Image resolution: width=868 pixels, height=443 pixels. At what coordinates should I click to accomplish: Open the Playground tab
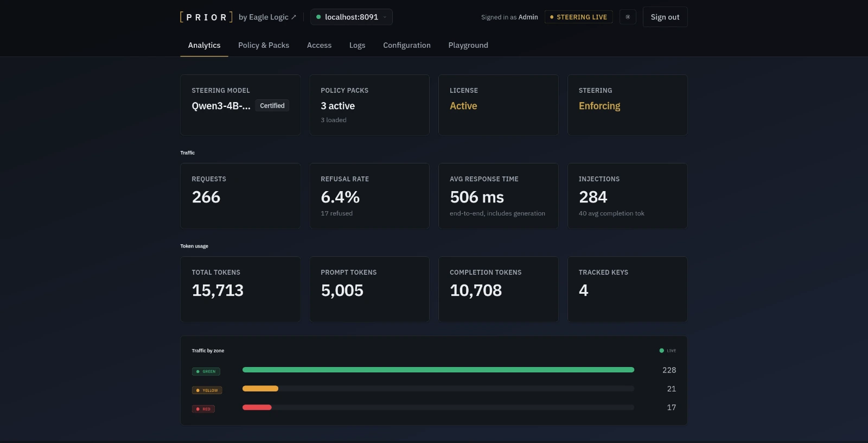[468, 45]
